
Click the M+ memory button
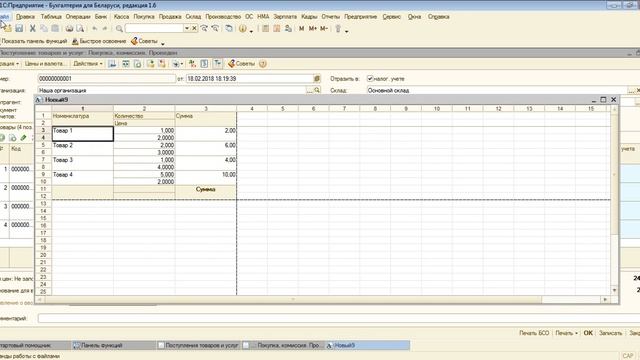[x=313, y=29]
